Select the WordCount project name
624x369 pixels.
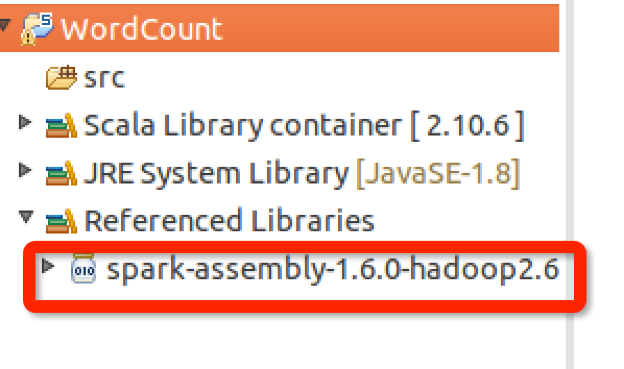click(x=141, y=29)
